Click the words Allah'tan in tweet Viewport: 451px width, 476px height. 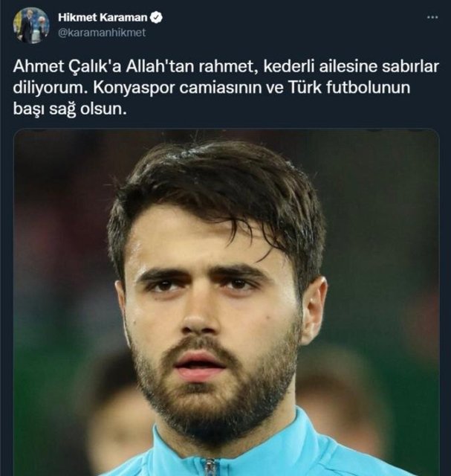tap(160, 66)
